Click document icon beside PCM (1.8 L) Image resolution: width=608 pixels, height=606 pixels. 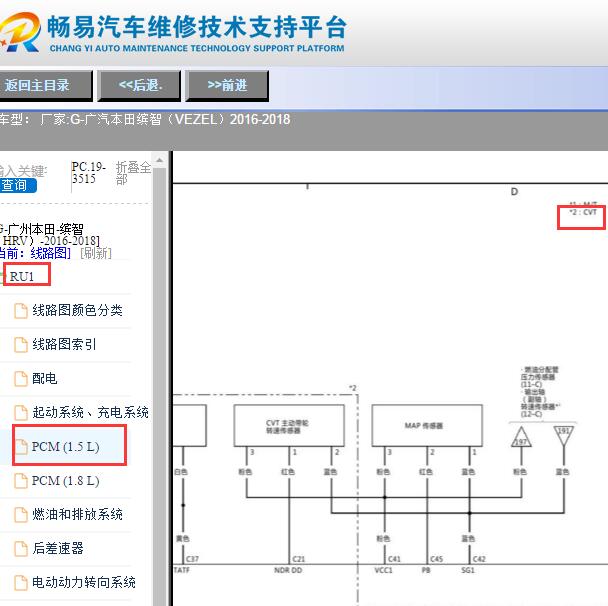click(21, 481)
